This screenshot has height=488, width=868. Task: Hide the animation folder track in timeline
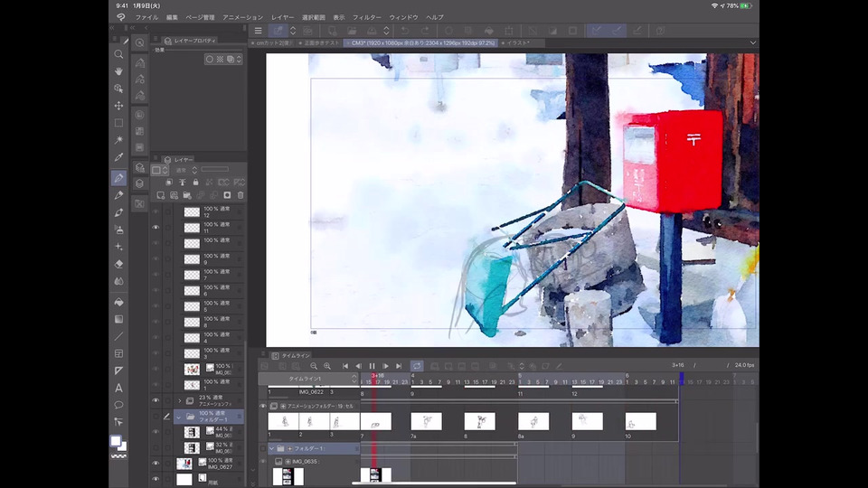[x=263, y=407]
